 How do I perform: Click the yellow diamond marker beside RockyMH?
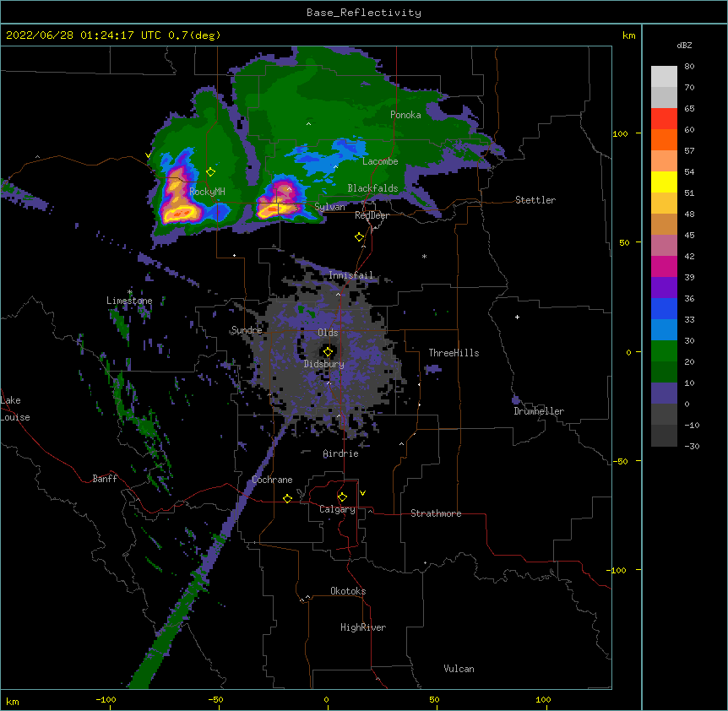pos(210,172)
